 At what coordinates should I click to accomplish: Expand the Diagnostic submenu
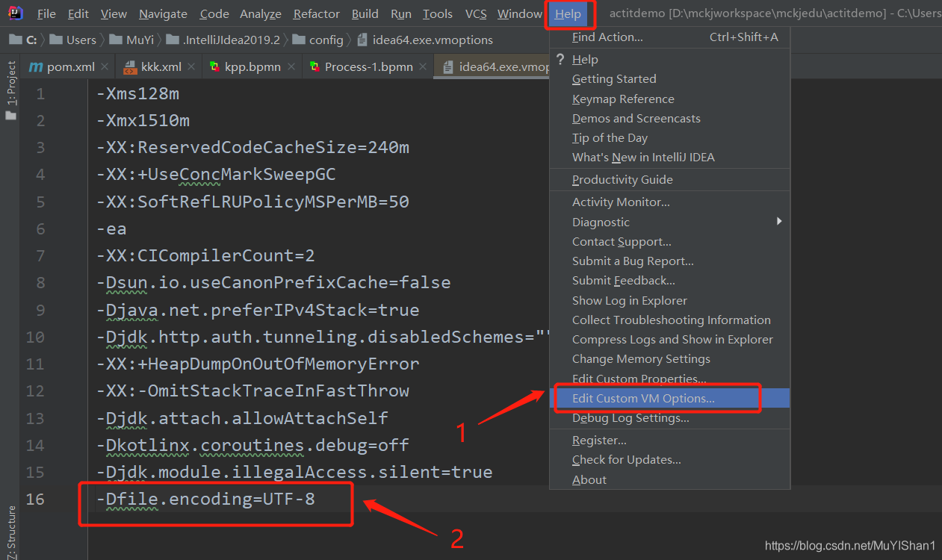click(669, 222)
